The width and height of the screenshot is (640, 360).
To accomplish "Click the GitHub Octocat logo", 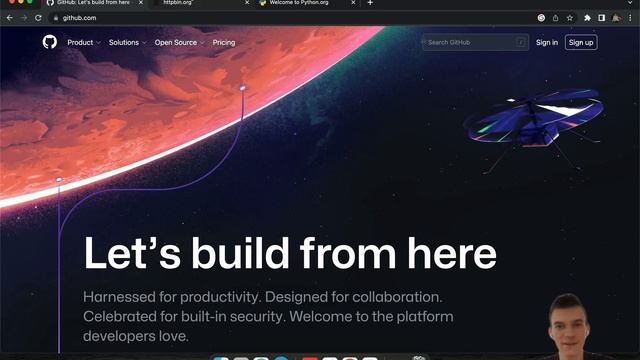I will [50, 42].
